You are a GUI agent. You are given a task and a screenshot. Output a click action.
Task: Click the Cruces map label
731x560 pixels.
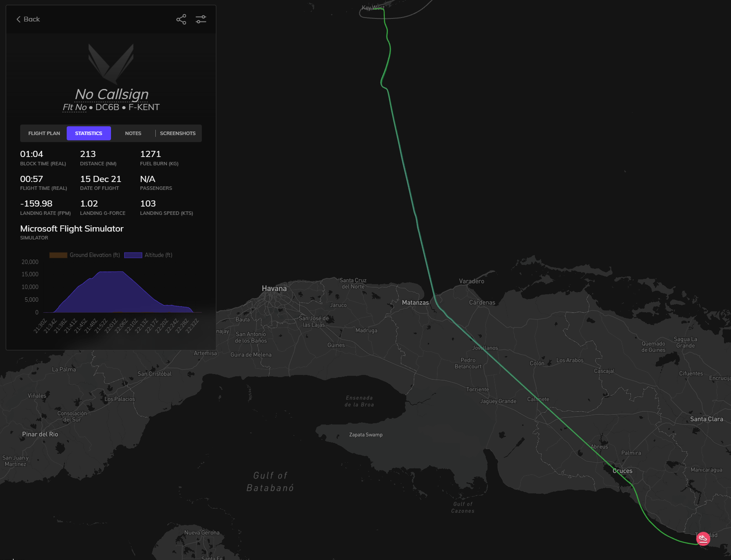coord(623,471)
